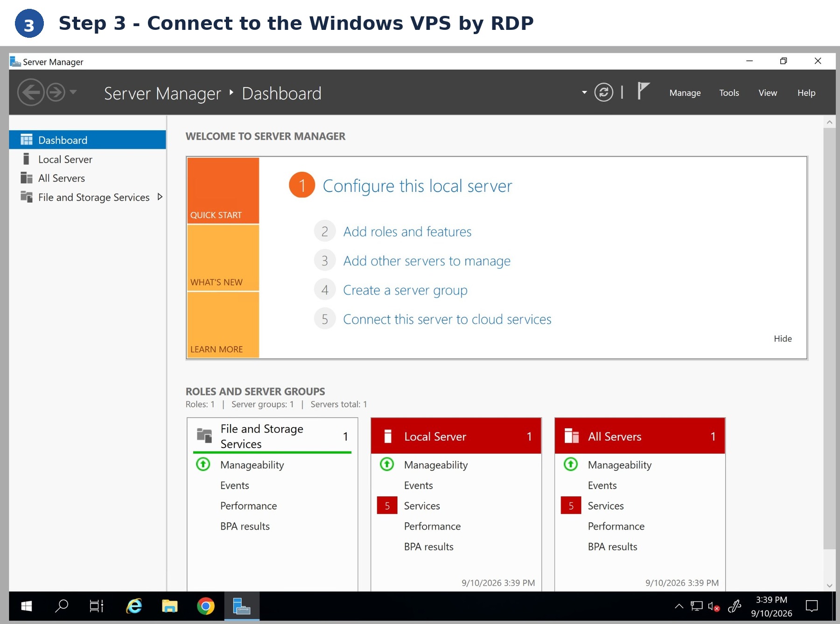The width and height of the screenshot is (840, 624).
Task: Select All Servers in the sidebar
Action: (x=88, y=178)
